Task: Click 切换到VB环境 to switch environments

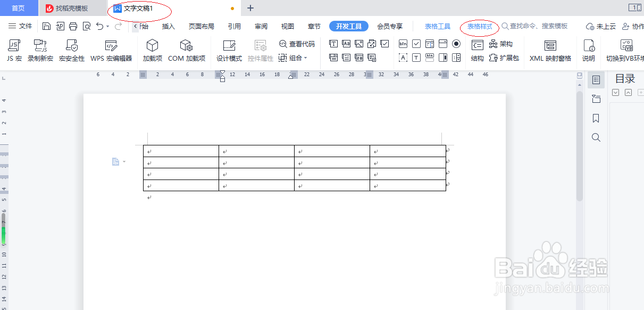Action: (628, 51)
